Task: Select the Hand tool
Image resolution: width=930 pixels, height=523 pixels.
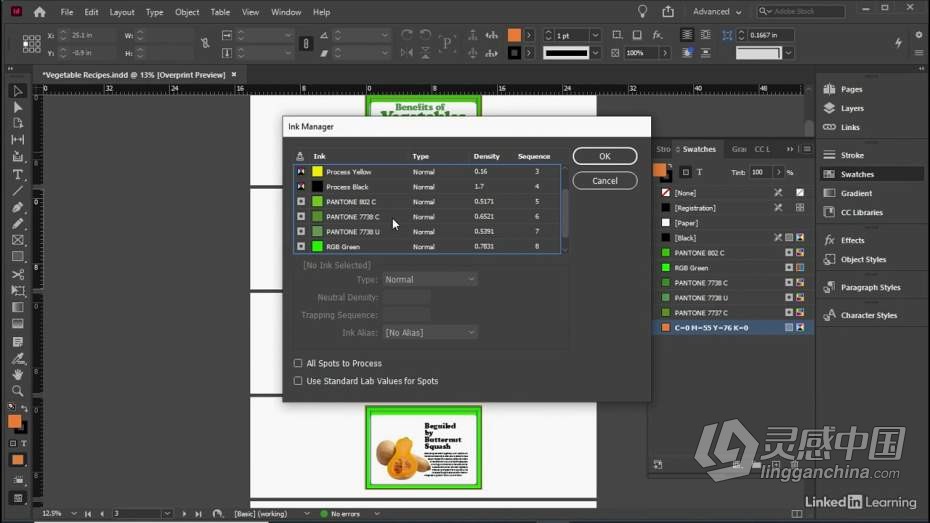Action: click(17, 375)
